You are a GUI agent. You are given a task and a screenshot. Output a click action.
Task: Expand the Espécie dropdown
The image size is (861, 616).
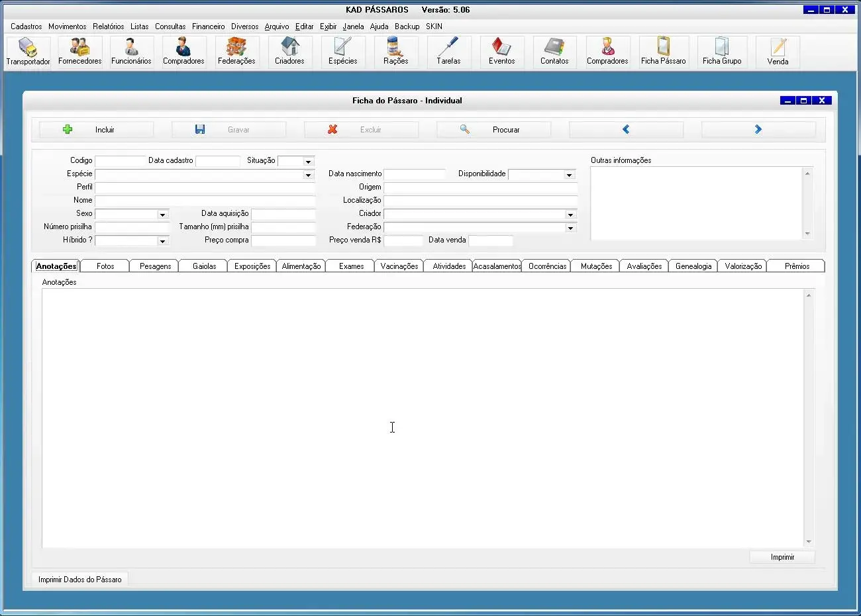tap(308, 175)
